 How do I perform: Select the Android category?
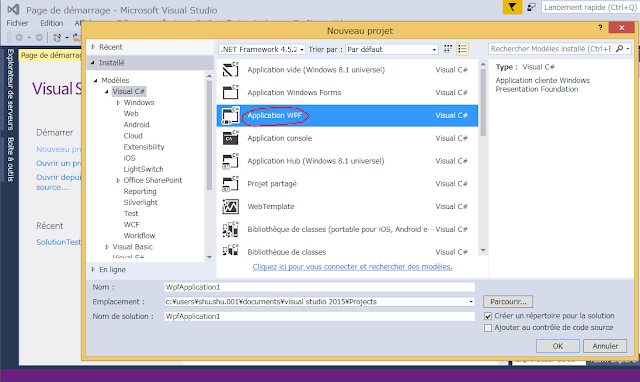[x=136, y=124]
